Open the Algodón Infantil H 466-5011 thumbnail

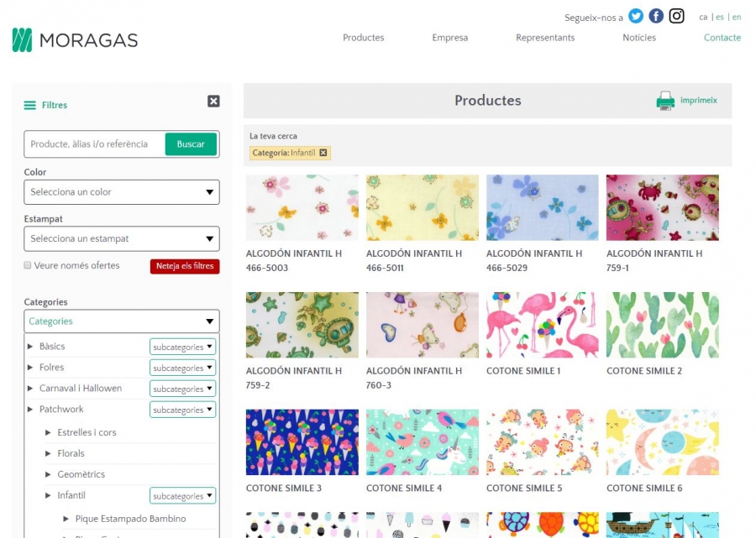[423, 207]
